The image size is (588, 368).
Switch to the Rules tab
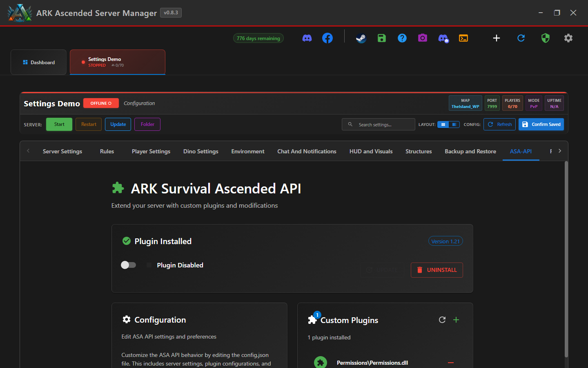107,151
